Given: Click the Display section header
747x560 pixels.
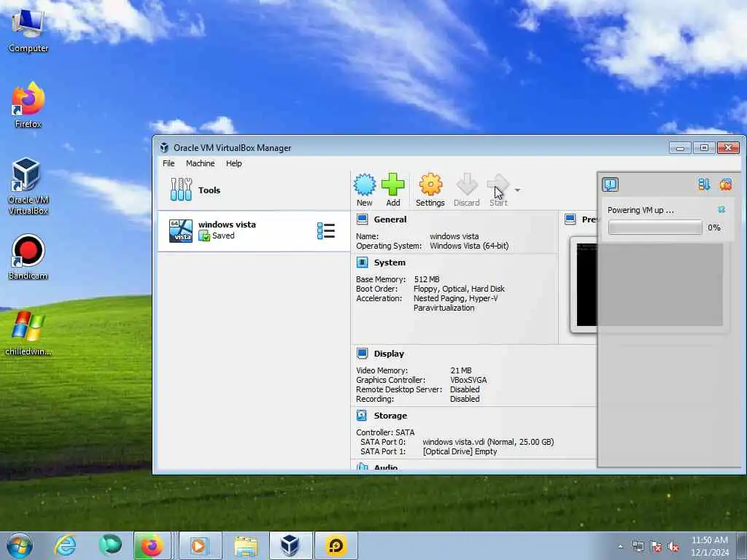Looking at the screenshot, I should [x=389, y=354].
